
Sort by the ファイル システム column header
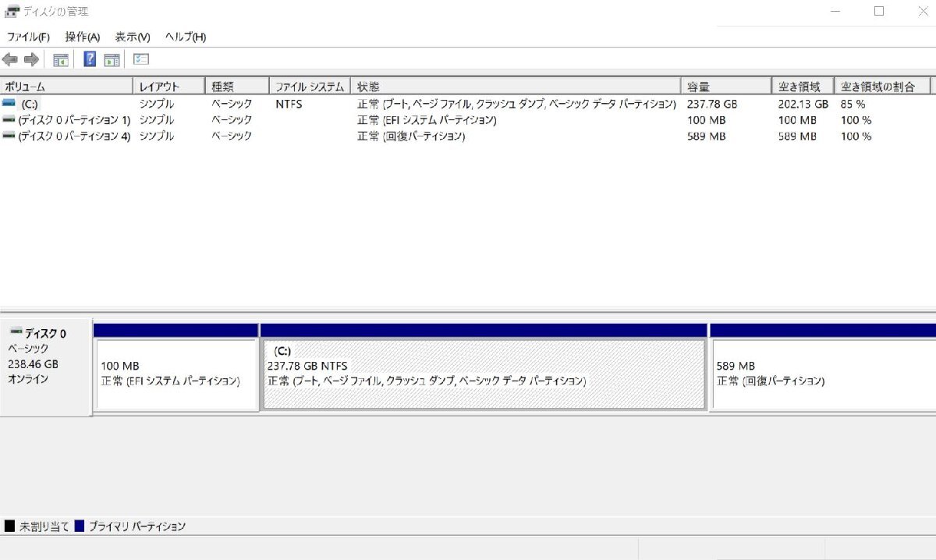[x=310, y=87]
